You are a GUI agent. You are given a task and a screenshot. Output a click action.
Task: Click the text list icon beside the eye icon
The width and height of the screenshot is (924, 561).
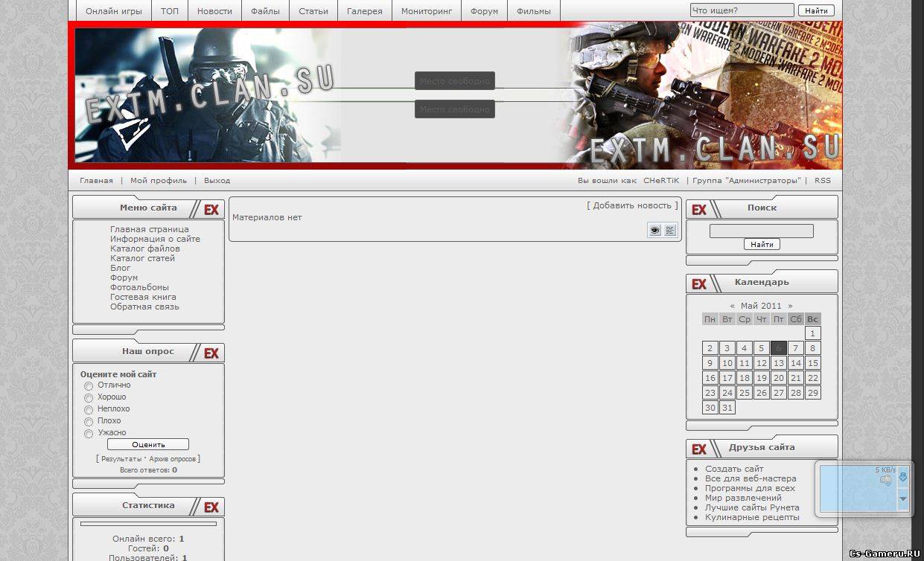(671, 231)
